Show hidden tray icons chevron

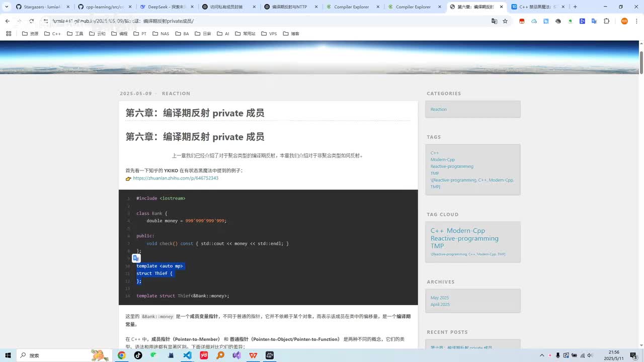coord(542,355)
